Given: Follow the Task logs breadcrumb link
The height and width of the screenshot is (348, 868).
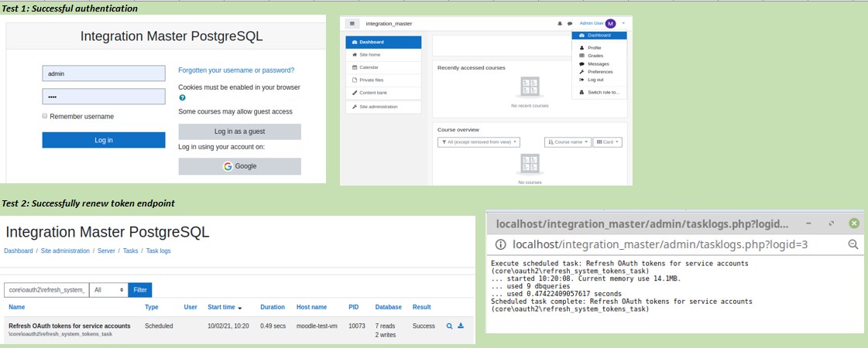Looking at the screenshot, I should tap(158, 251).
